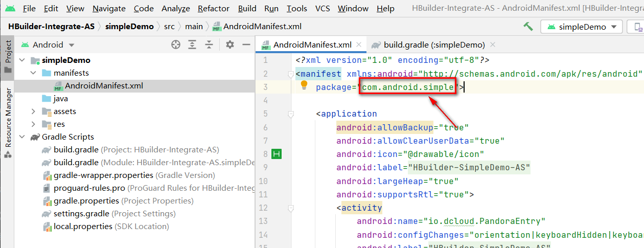
Task: Open the Android project view dropdown
Action: click(x=48, y=45)
